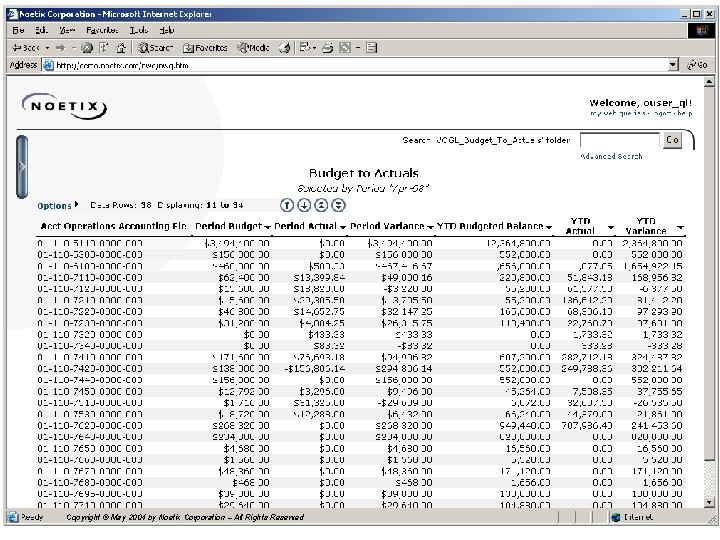Click the Windows logo throbber icon
Viewport: 720px width, 540px height.
tap(701, 31)
